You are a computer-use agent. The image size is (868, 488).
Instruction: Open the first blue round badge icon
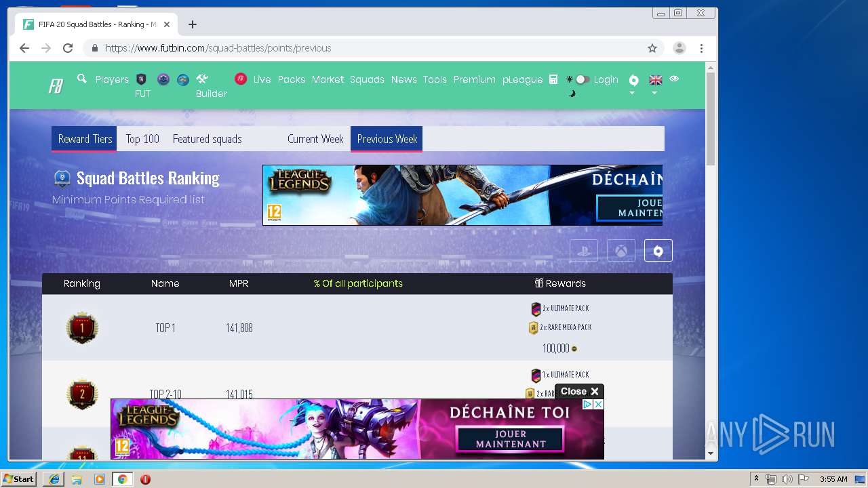[163, 79]
